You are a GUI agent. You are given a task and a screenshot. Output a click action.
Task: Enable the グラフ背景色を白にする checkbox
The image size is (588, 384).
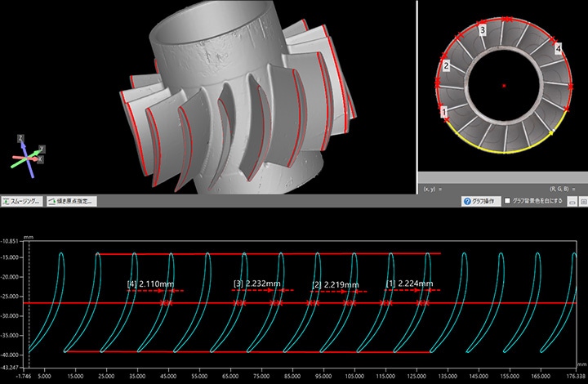pyautogui.click(x=508, y=200)
